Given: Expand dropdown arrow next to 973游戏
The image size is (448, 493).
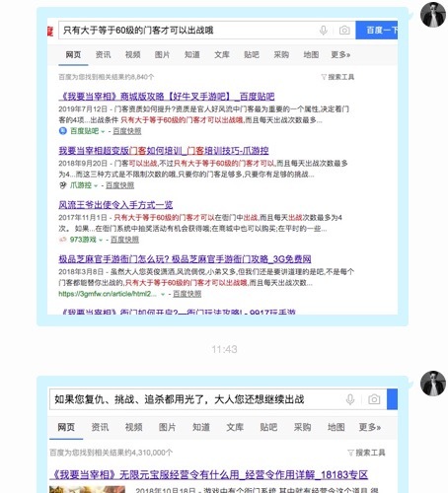Looking at the screenshot, I should [x=101, y=240].
